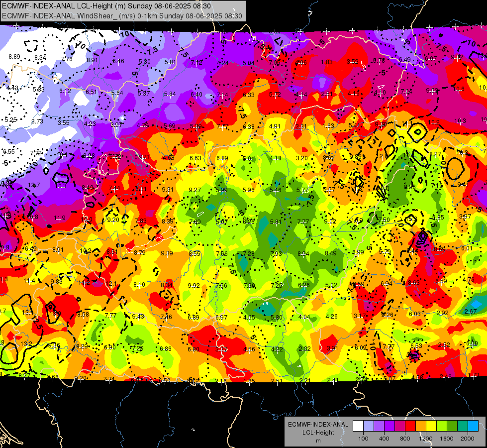Click the shear value '9.02' on the map
Image resolution: width=487 pixels, height=448 pixels.
(330, 222)
